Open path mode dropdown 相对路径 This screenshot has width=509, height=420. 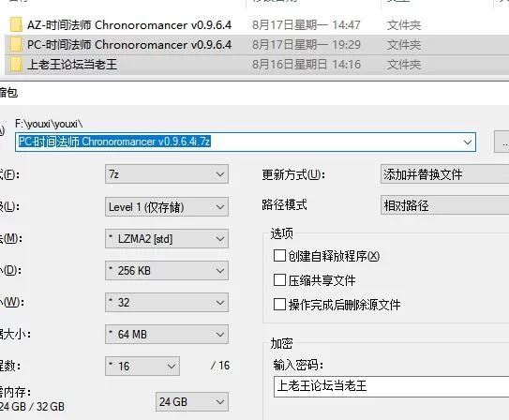coord(444,205)
